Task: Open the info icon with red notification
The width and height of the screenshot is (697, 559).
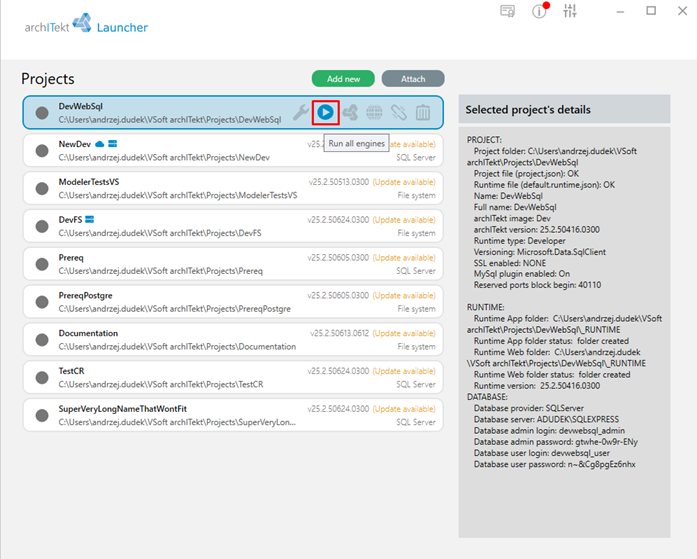Action: pos(540,11)
